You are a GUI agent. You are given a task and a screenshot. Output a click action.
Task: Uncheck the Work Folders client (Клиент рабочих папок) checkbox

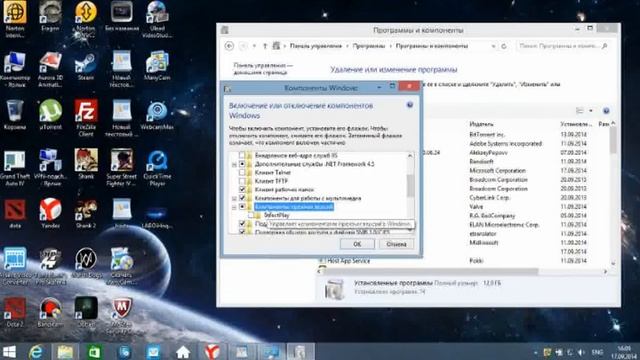point(242,190)
